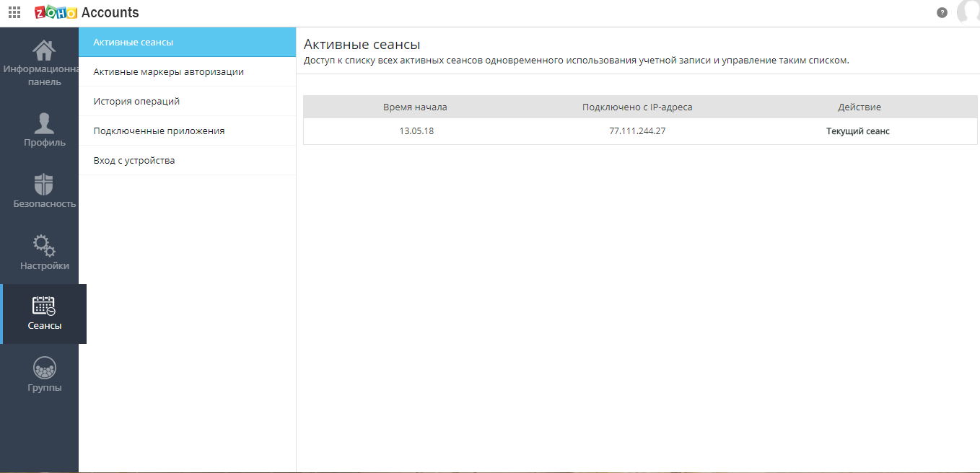Open Настройки label in sidebar
This screenshot has width=980, height=473.
[x=44, y=266]
